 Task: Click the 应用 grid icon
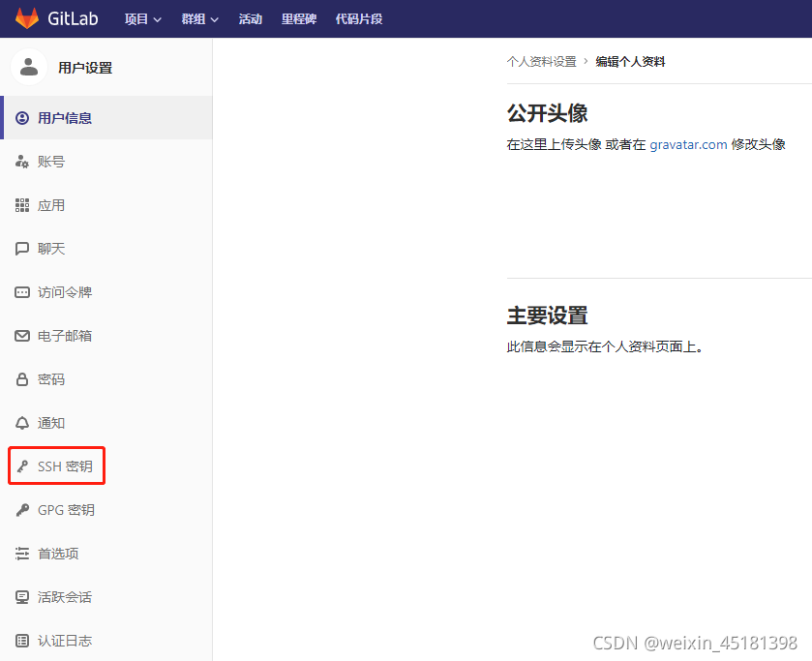click(x=22, y=205)
